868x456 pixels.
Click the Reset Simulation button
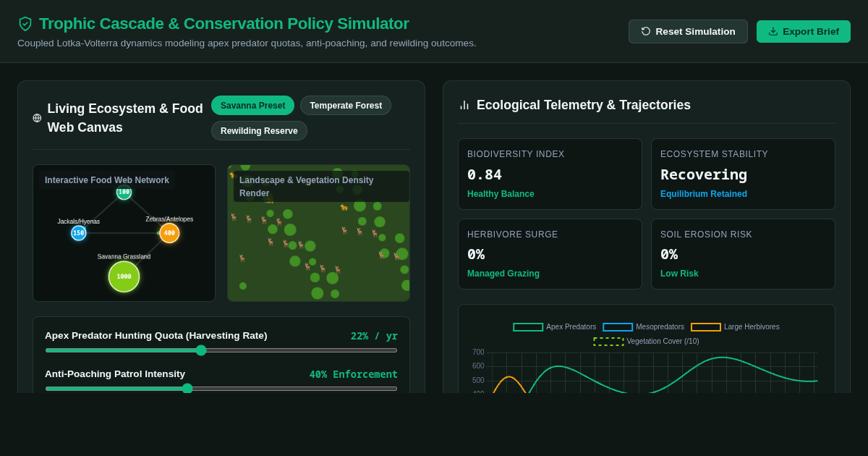688,31
